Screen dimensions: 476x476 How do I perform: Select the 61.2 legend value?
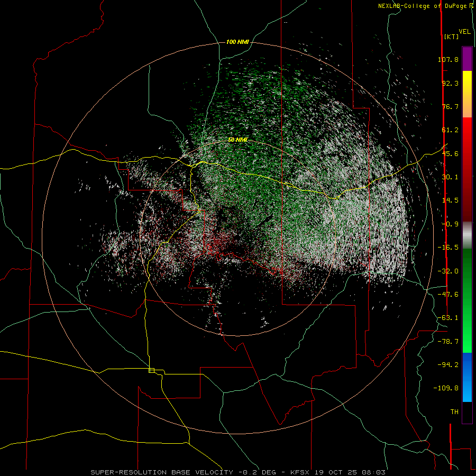(x=450, y=130)
